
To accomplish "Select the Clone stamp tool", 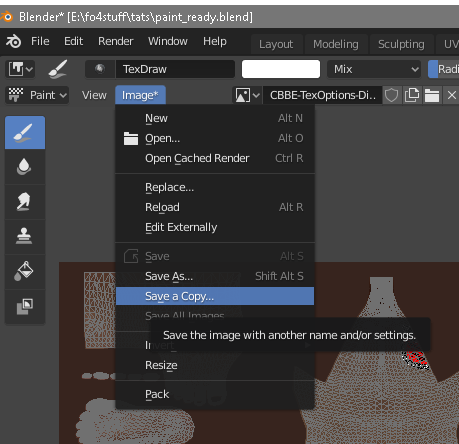I will [x=25, y=237].
